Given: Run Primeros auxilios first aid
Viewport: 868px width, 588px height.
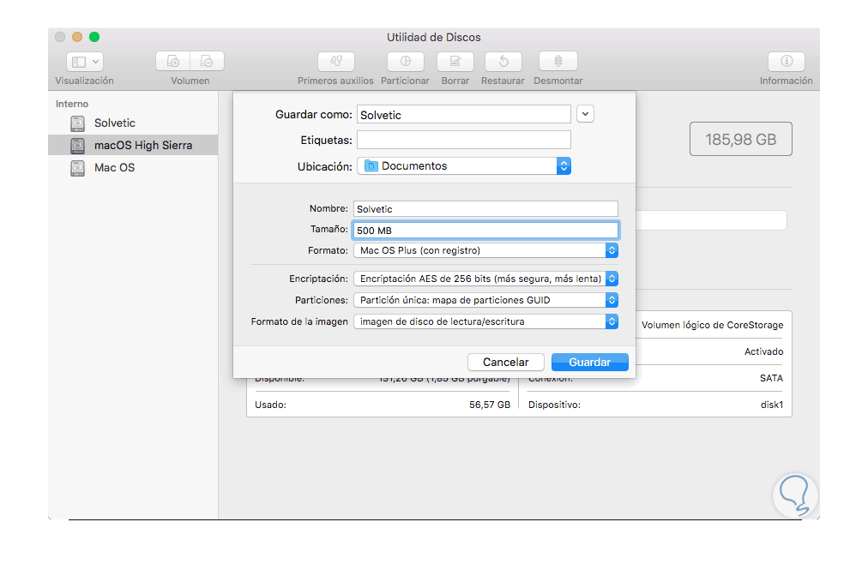Looking at the screenshot, I should [x=336, y=61].
